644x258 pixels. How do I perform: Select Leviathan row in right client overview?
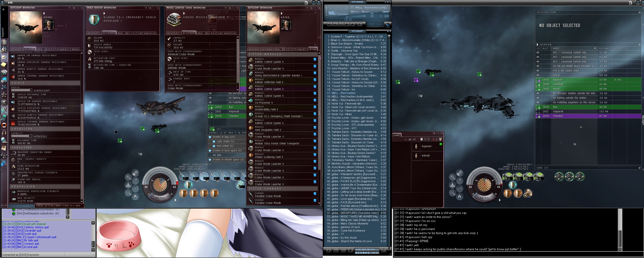point(588,84)
